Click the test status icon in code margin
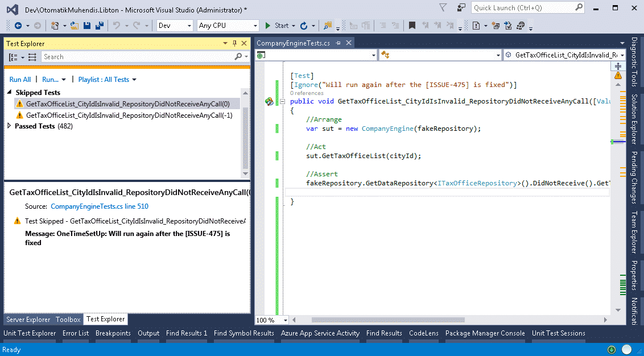 tap(269, 101)
